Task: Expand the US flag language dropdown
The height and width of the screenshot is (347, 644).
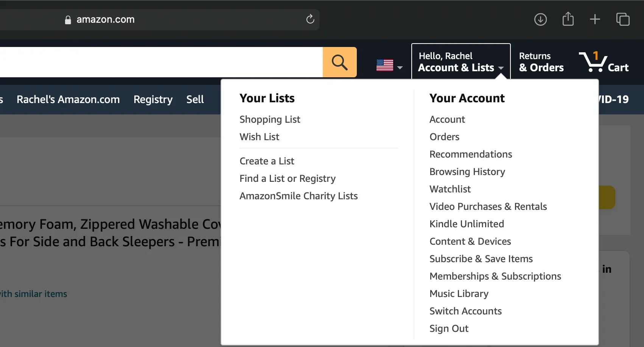Action: 389,66
